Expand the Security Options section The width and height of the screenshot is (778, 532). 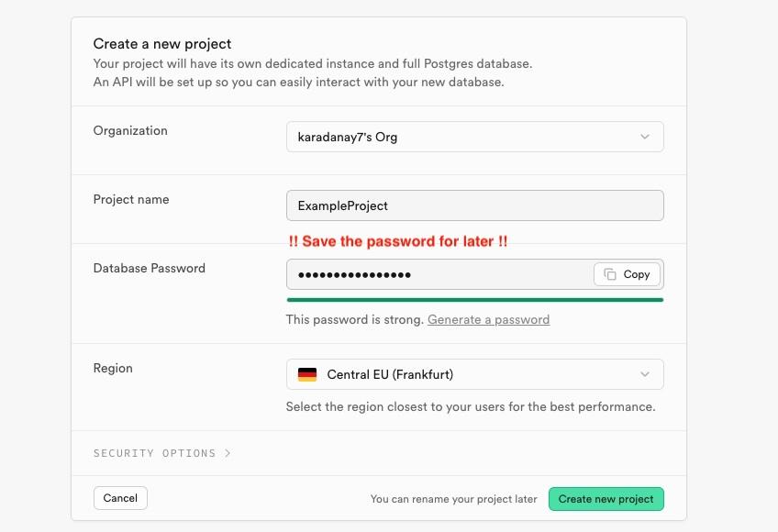155,453
